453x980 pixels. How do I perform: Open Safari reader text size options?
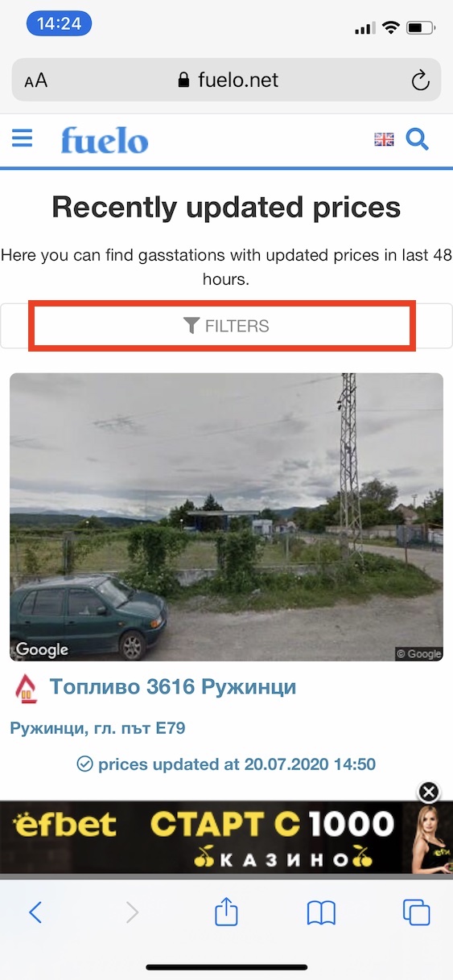(x=36, y=80)
